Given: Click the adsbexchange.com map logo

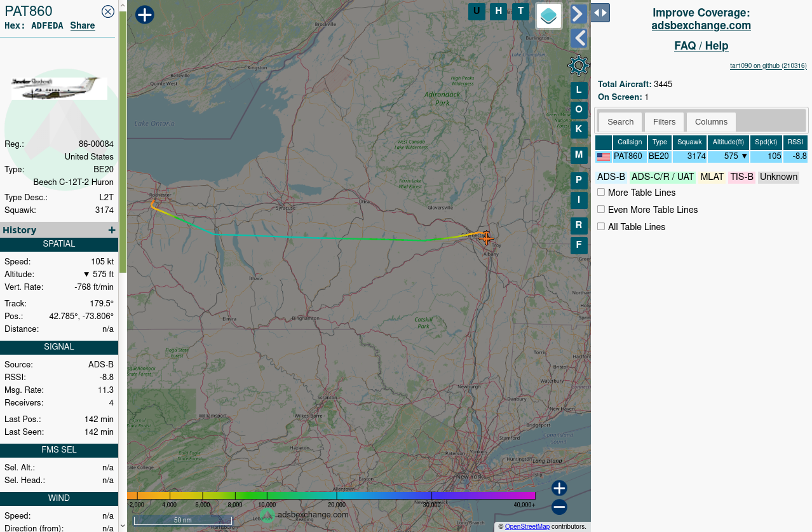Looking at the screenshot, I should click(304, 515).
